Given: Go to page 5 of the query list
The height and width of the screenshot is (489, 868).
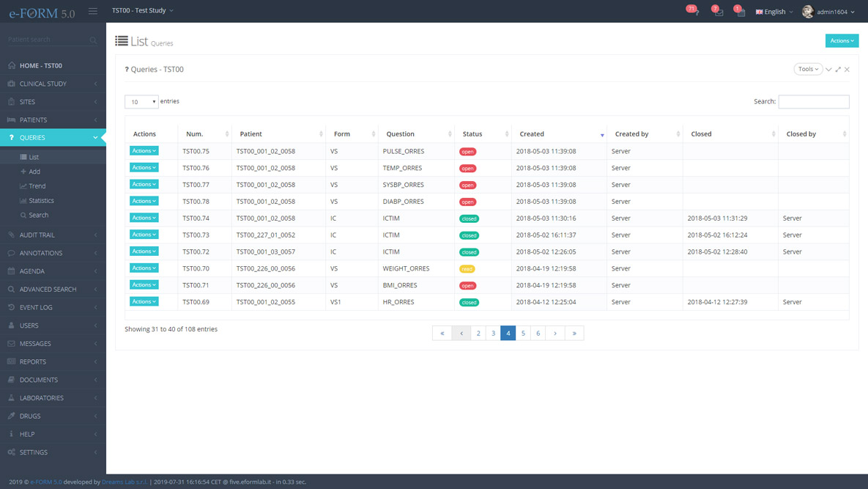Looking at the screenshot, I should tap(523, 333).
